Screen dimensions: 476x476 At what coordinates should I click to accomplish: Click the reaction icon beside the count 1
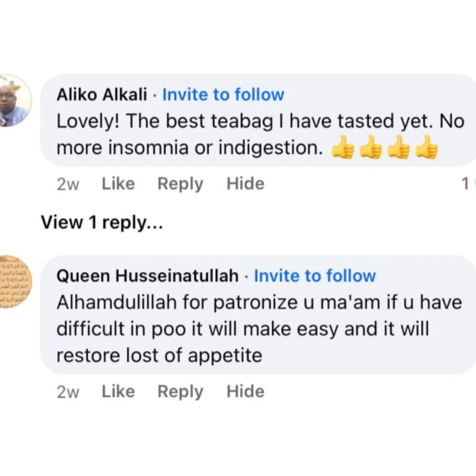[473, 185]
